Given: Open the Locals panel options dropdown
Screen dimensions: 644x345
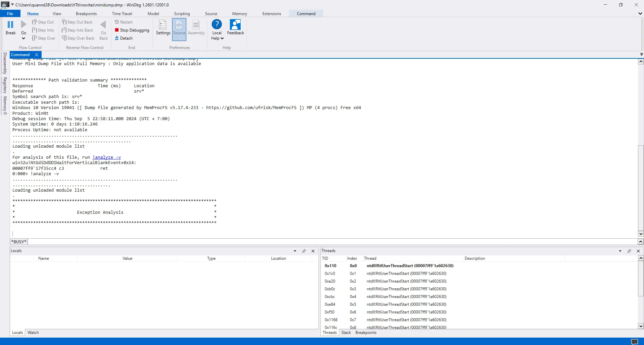Looking at the screenshot, I should pos(295,251).
